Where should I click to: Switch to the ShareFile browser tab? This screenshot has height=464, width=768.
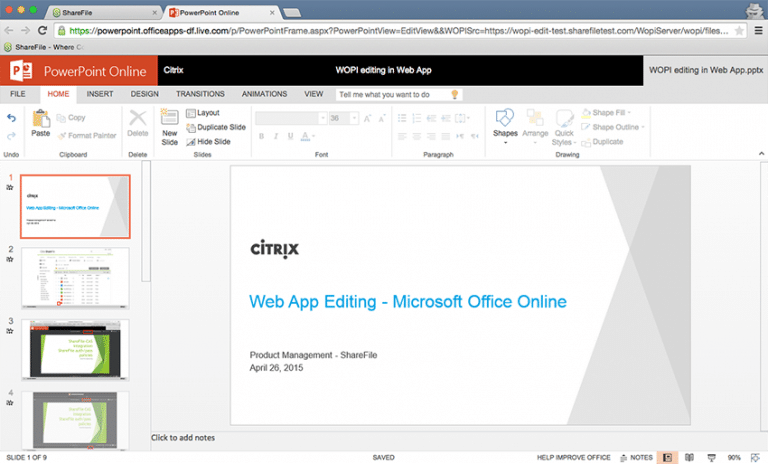(103, 12)
